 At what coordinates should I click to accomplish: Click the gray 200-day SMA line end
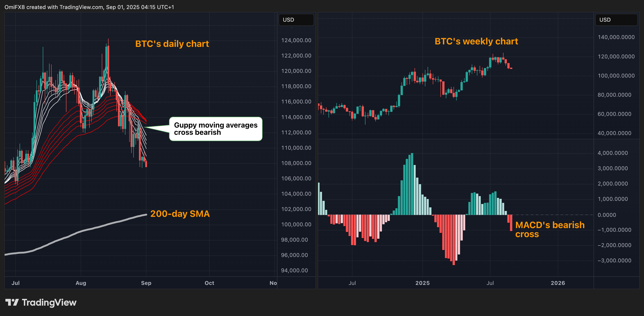(145, 215)
